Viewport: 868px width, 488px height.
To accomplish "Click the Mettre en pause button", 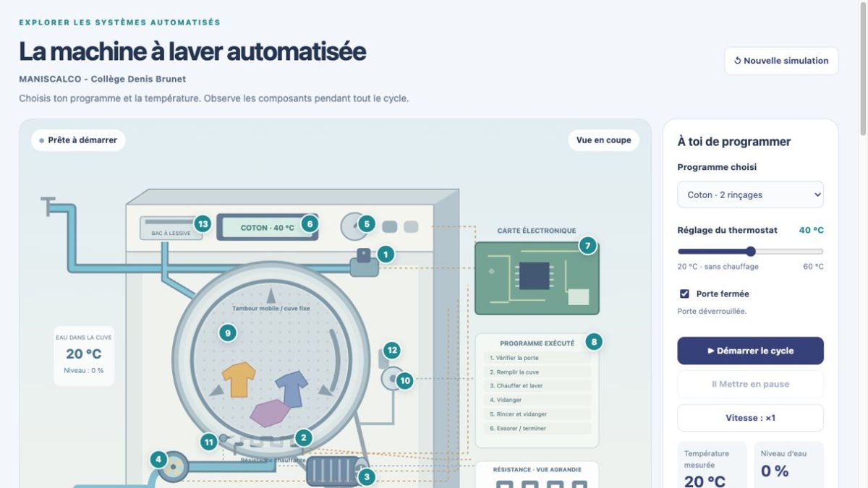I will click(x=750, y=384).
